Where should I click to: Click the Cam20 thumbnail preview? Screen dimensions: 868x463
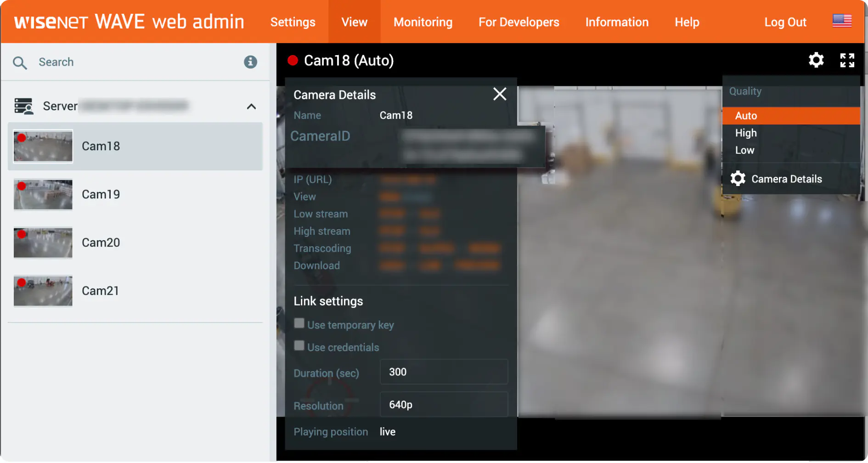pyautogui.click(x=43, y=243)
